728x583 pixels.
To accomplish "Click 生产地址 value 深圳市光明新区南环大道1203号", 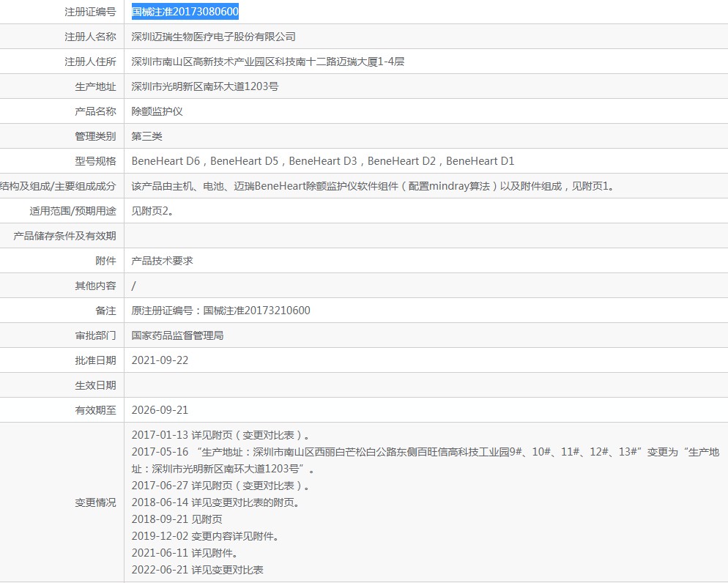I will (x=205, y=87).
